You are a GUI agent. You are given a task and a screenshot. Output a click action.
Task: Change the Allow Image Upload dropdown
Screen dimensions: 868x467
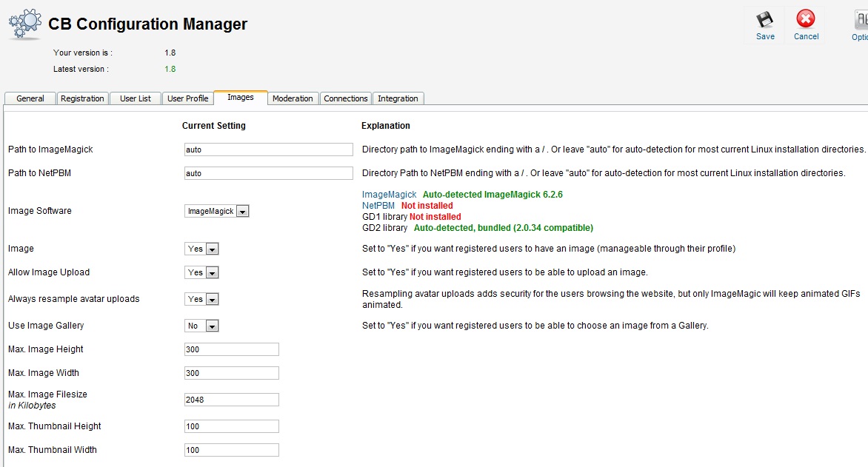(x=201, y=272)
